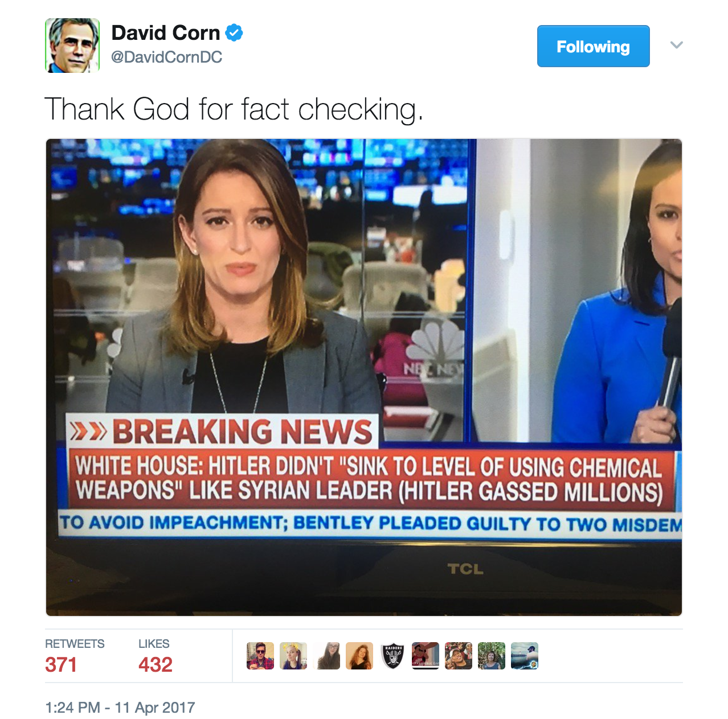Expand the tweet options chevron

677,45
